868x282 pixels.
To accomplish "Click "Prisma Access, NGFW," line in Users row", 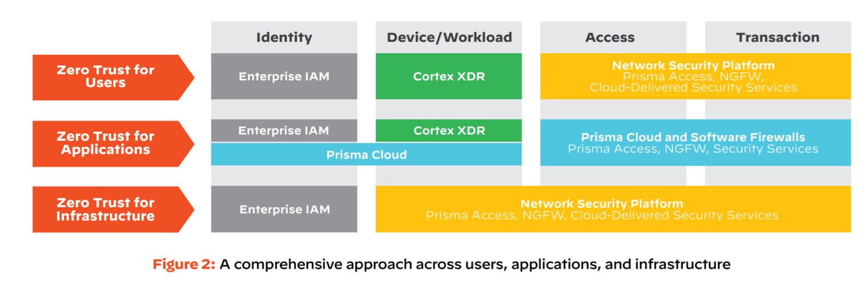I will (693, 77).
